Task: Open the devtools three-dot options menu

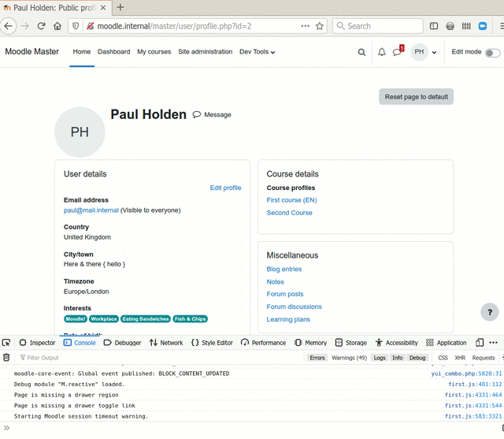Action: 494,343
